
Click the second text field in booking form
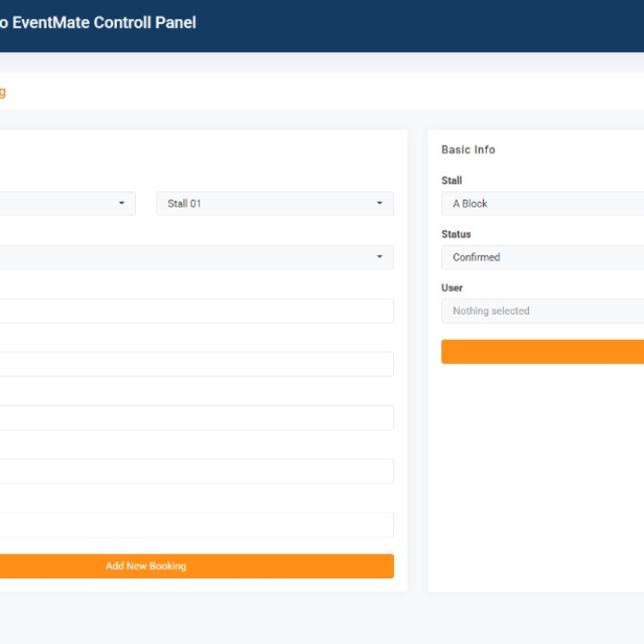(x=195, y=364)
